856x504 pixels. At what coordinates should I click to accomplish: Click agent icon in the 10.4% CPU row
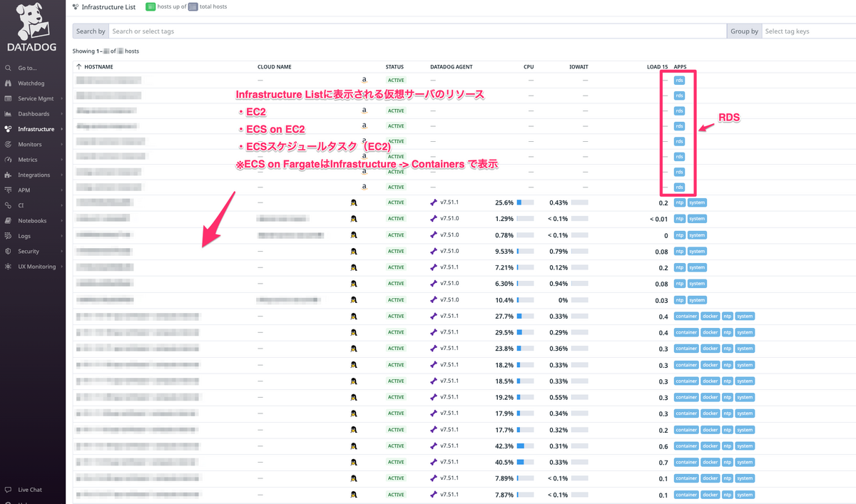434,300
